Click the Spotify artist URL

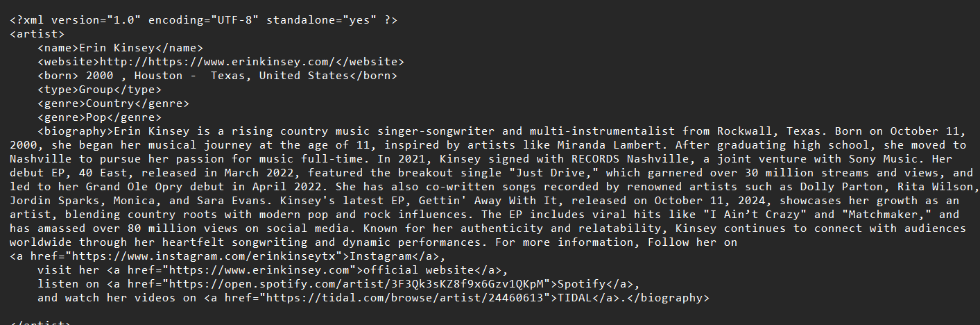coord(356,284)
